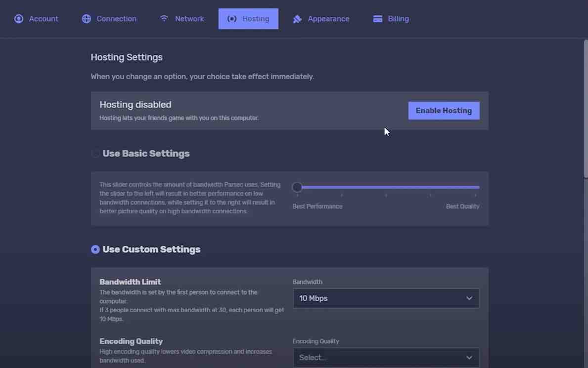Click the 'Hosting disabled' status text
588x368 pixels.
click(136, 105)
